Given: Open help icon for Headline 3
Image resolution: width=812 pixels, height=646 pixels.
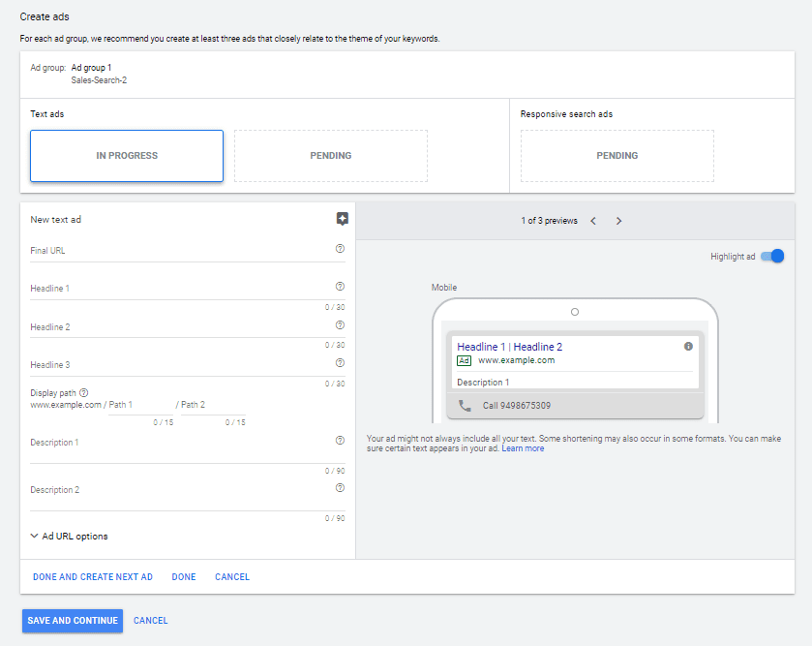Looking at the screenshot, I should [340, 363].
